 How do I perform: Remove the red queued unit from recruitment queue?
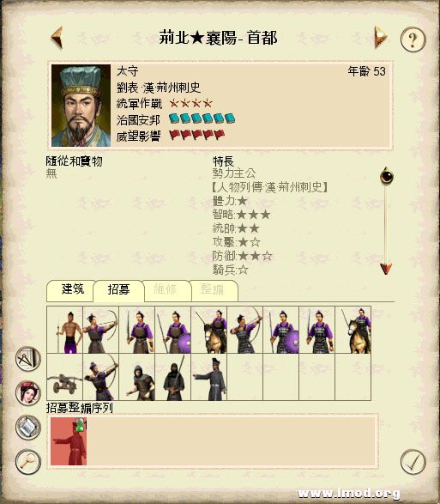tap(69, 441)
